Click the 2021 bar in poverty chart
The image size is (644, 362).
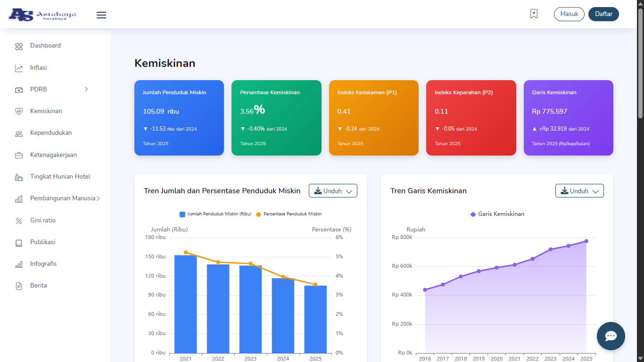tap(185, 304)
